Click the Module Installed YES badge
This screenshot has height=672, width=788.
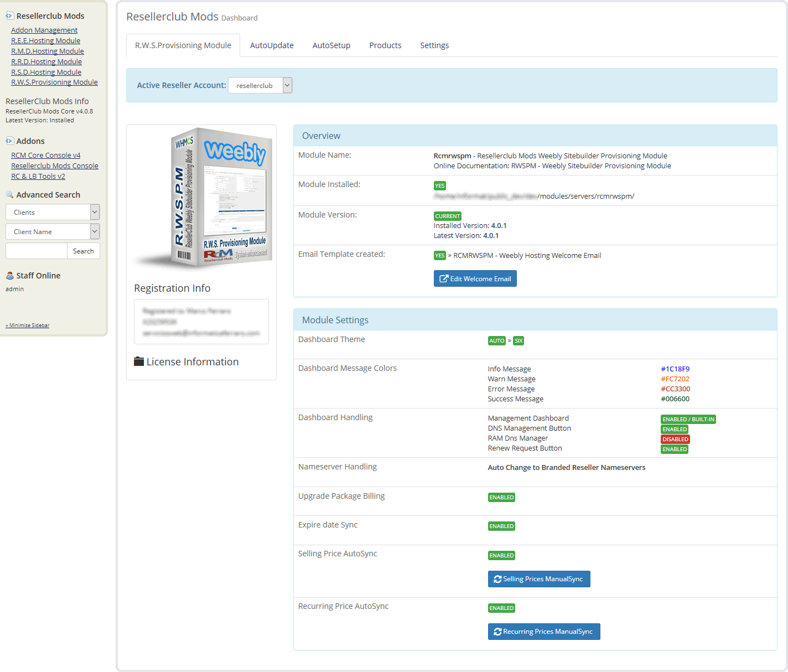click(x=440, y=186)
